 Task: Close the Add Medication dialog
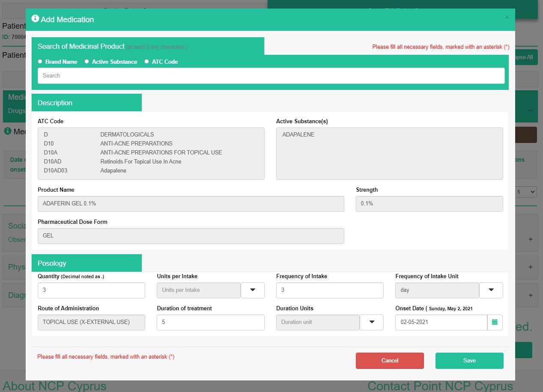(507, 18)
